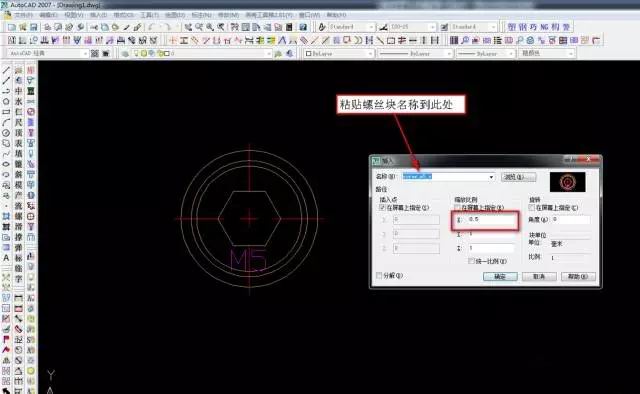Click the QuickCalc calculator icon

tap(289, 27)
